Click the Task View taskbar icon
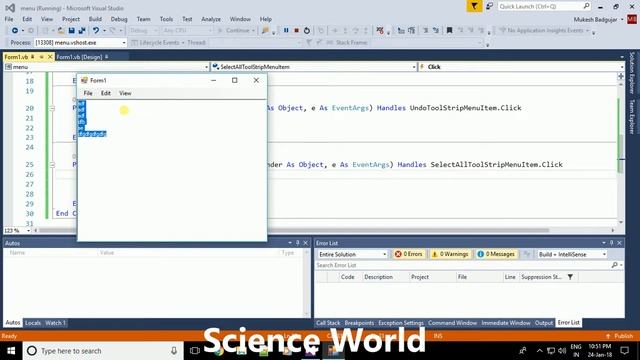640x360 pixels. click(195, 351)
